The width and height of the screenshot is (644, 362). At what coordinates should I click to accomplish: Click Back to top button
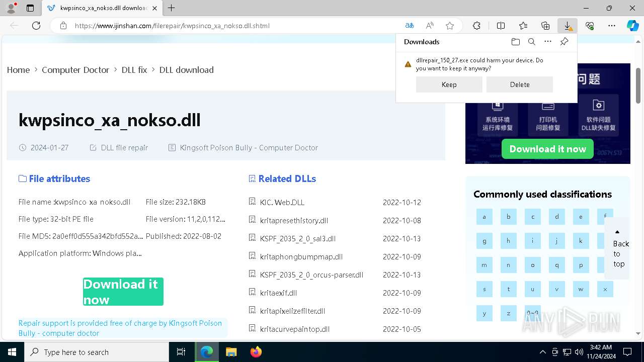tap(617, 248)
